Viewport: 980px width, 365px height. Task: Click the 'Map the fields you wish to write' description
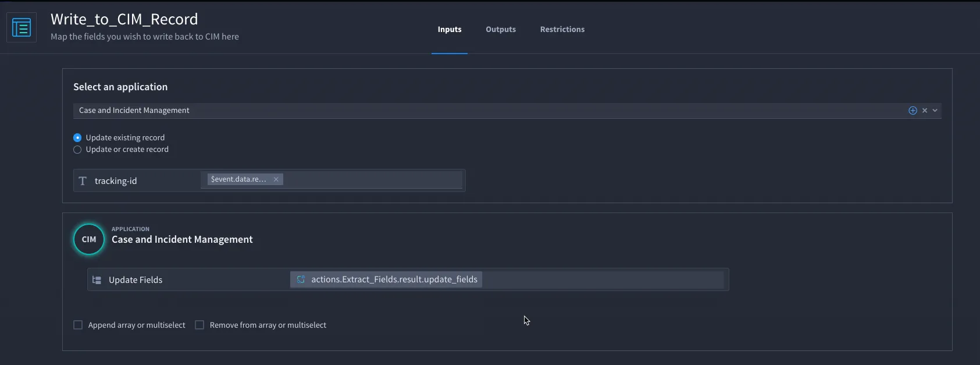[145, 37]
